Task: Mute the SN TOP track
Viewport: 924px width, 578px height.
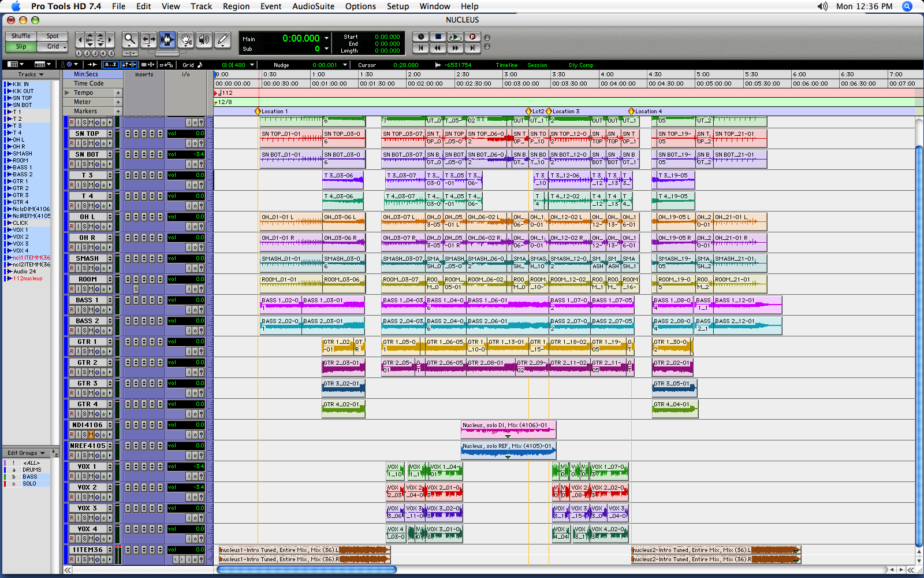Action: pos(91,143)
